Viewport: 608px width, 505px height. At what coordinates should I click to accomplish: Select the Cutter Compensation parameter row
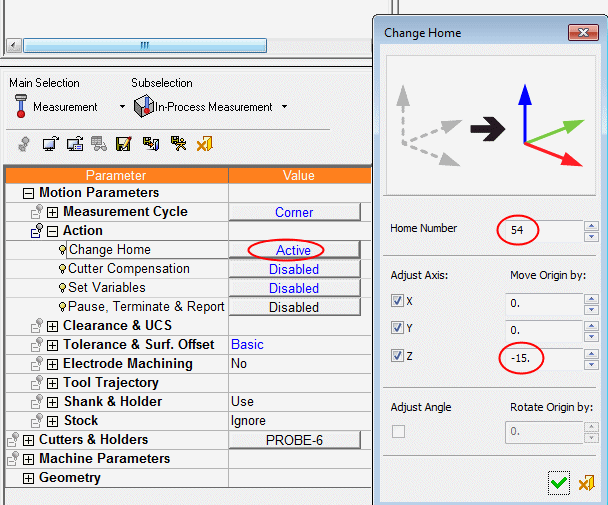128,269
